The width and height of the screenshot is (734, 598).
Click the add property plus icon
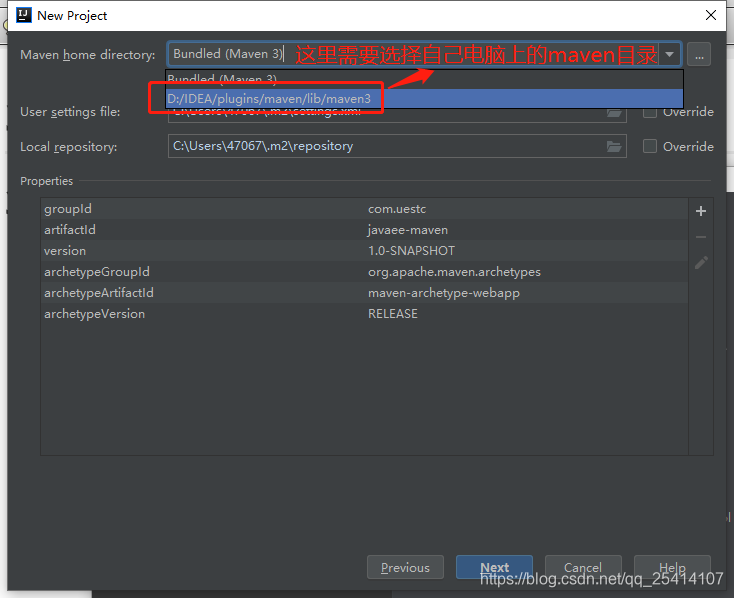click(700, 211)
